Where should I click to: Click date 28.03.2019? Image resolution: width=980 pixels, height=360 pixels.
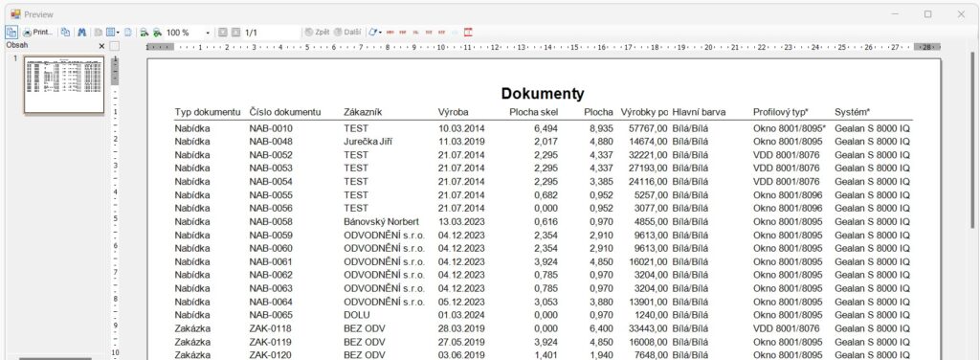pyautogui.click(x=461, y=328)
